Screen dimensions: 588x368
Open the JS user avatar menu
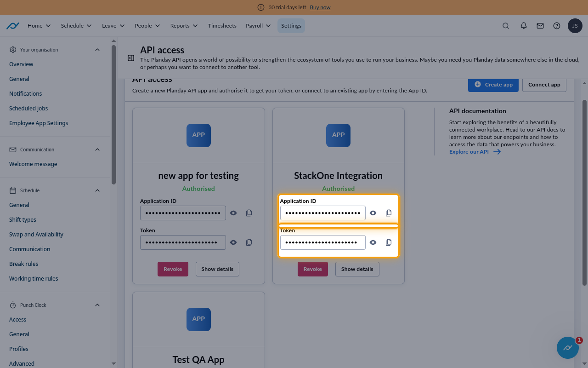[x=575, y=26]
